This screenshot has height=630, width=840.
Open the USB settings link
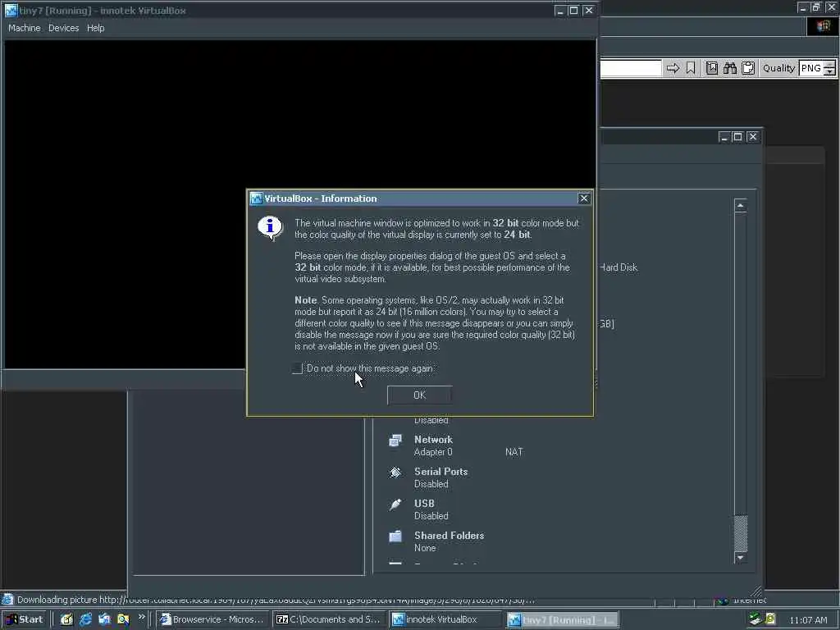tap(424, 504)
